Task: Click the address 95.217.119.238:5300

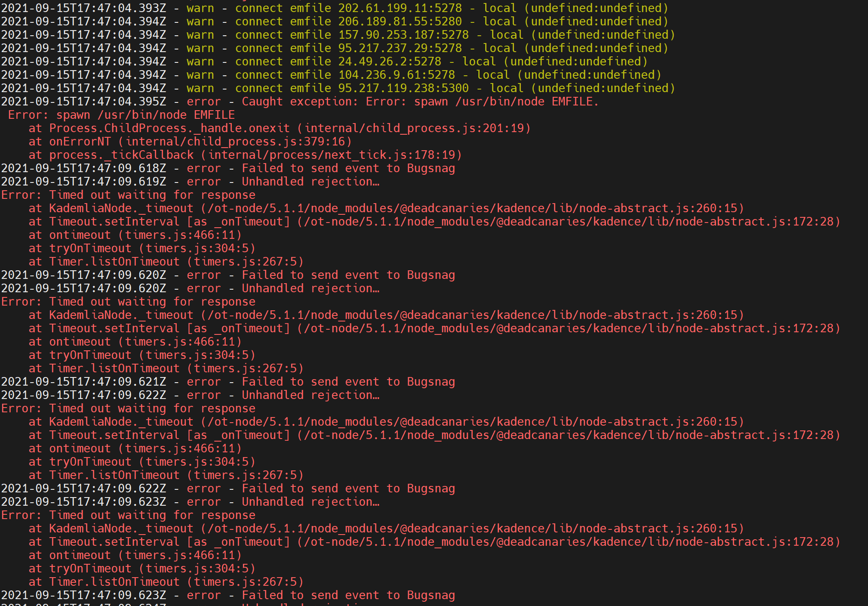Action: tap(403, 88)
